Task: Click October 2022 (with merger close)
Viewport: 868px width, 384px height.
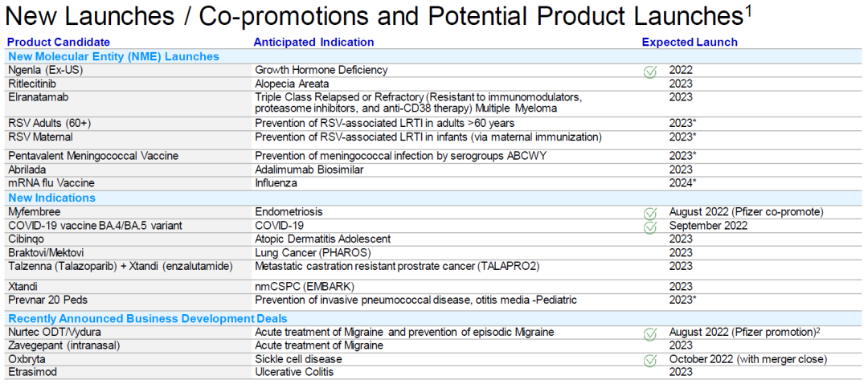Action: [748, 359]
